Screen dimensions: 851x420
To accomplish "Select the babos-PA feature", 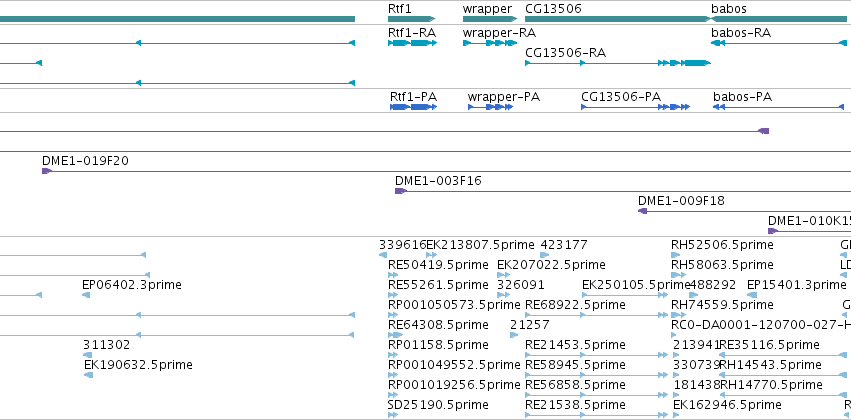I will click(x=779, y=107).
